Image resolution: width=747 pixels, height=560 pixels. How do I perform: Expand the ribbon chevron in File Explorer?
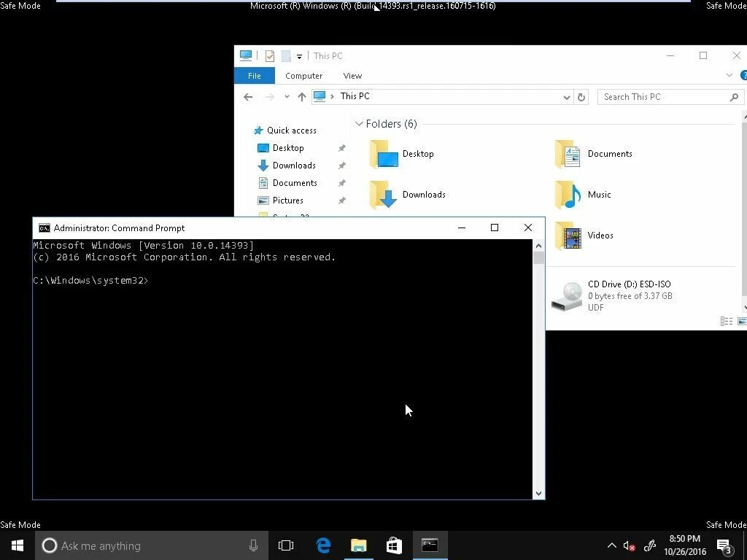point(729,75)
